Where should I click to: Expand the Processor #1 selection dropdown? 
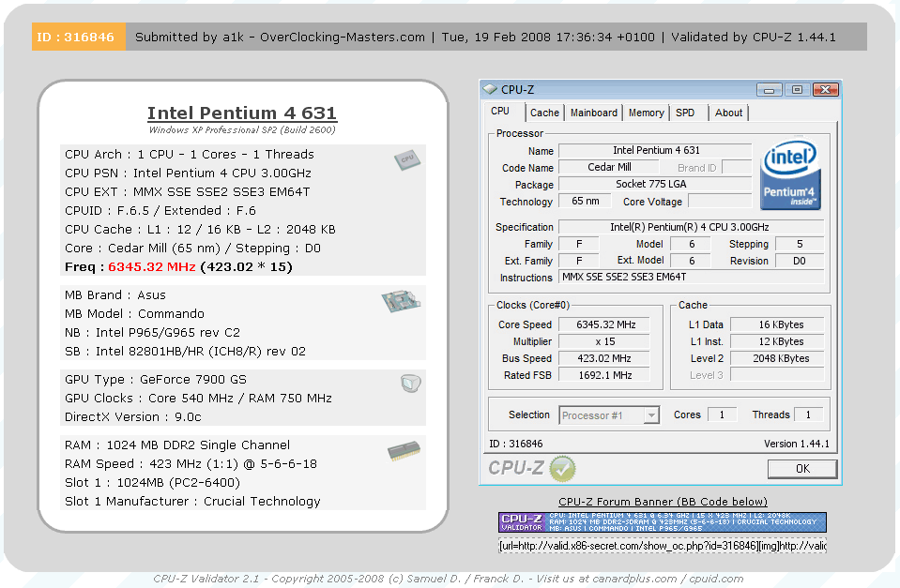651,415
